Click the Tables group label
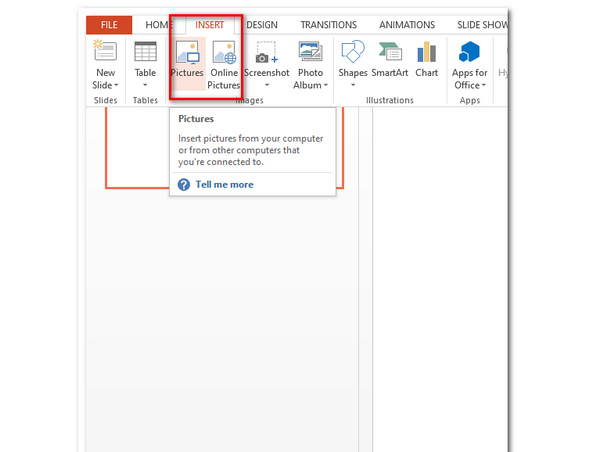Screen dimensions: 600x452 [x=145, y=100]
